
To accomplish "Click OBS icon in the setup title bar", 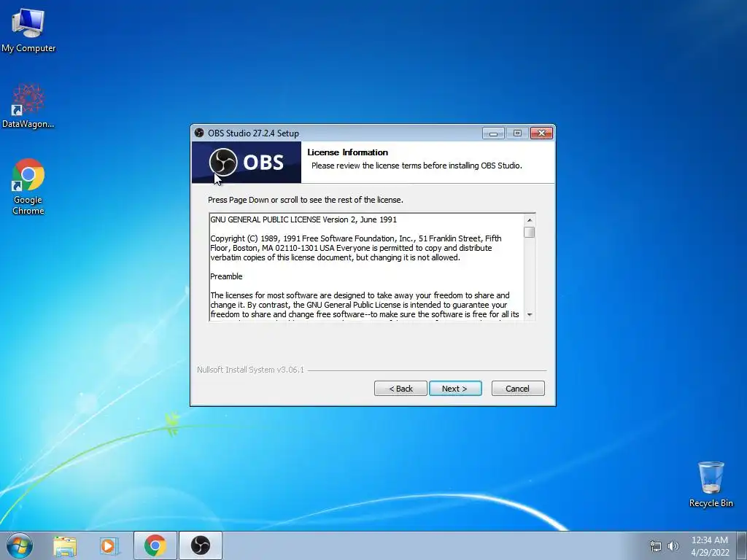I will point(199,133).
